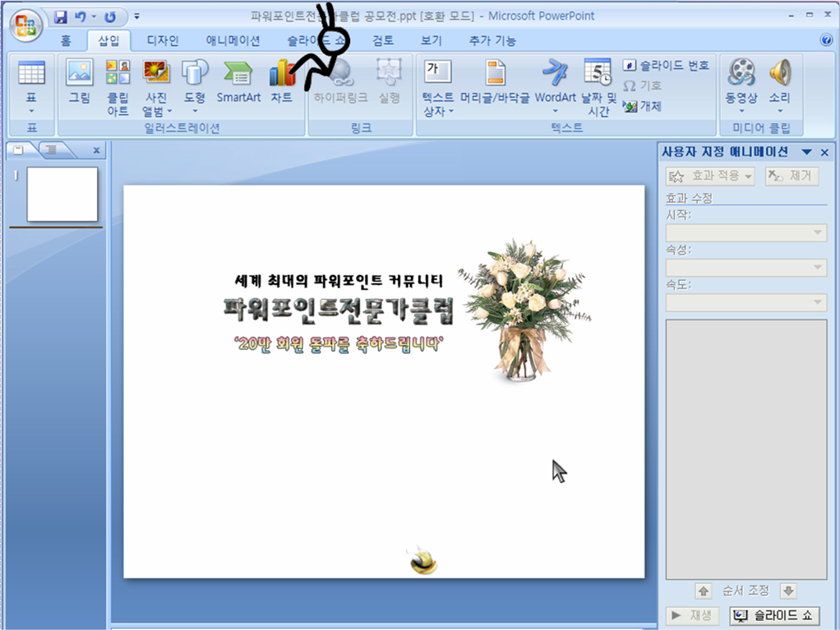Open the 효과 적용 add effect menu
This screenshot has width=840, height=630.
point(710,176)
